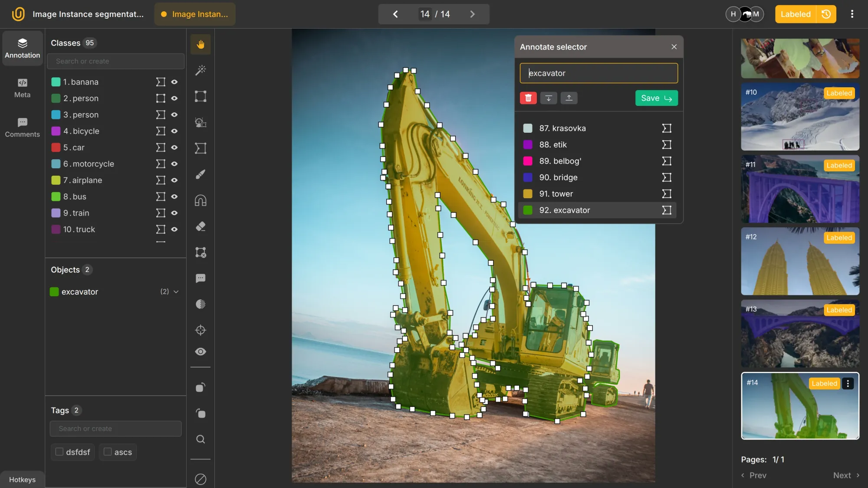
Task: Switch to the Meta panel
Action: tap(22, 88)
